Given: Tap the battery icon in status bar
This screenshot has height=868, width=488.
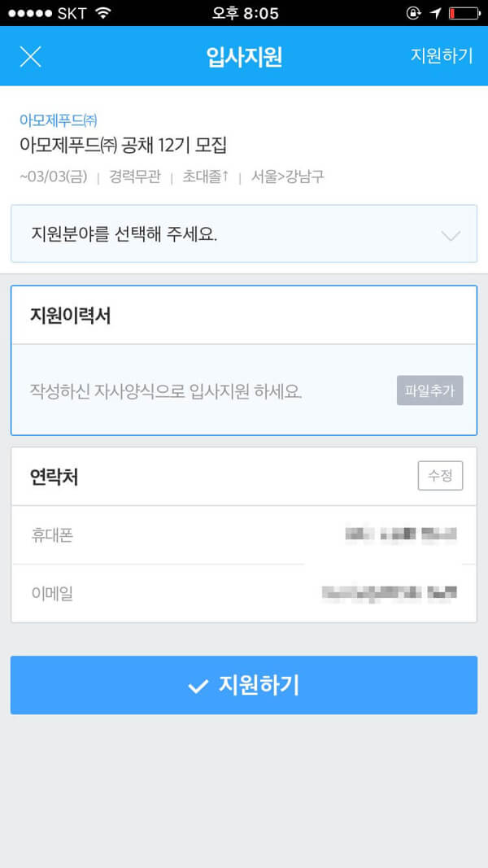Looking at the screenshot, I should [464, 13].
